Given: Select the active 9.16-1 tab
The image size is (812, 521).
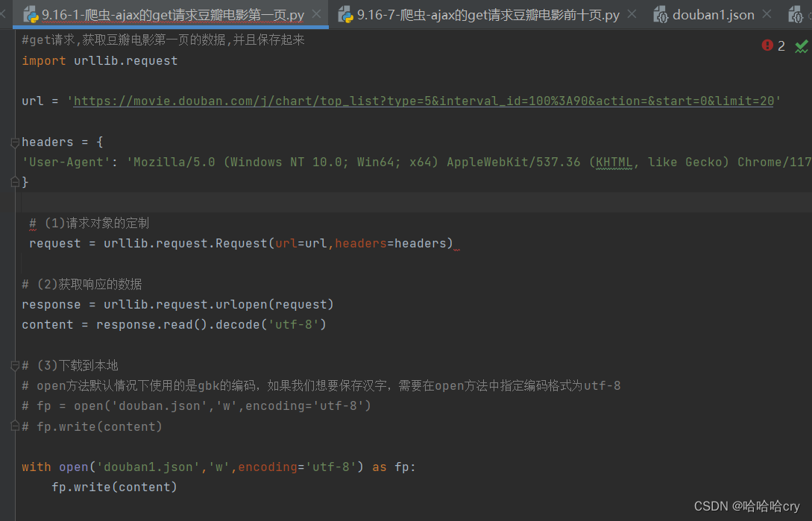Looking at the screenshot, I should (x=171, y=13).
